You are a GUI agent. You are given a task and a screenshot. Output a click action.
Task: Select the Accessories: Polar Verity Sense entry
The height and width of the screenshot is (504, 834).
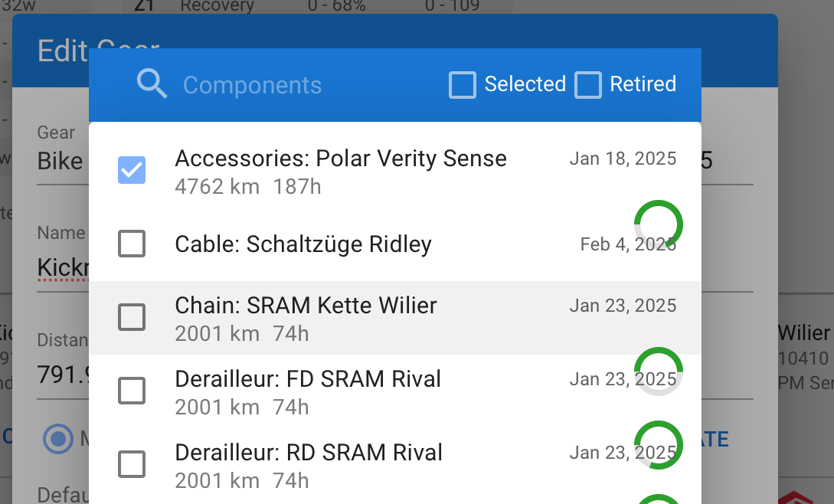point(341,159)
